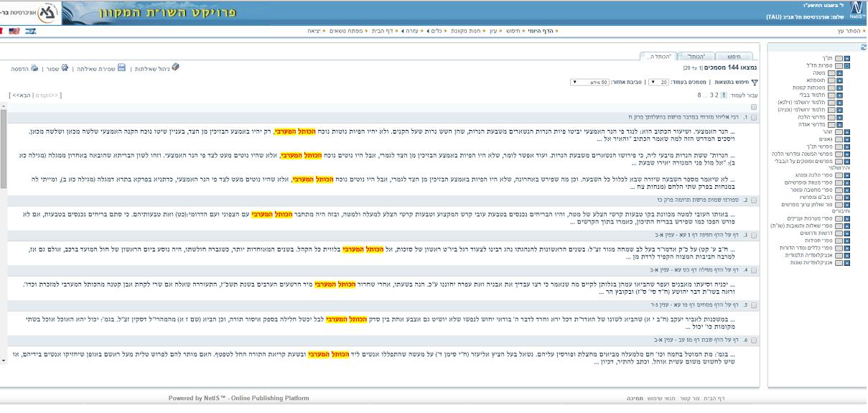Screen dimensions: 868x413
Task: Open query management (ניהול שאלתות) icon
Action: point(176,68)
